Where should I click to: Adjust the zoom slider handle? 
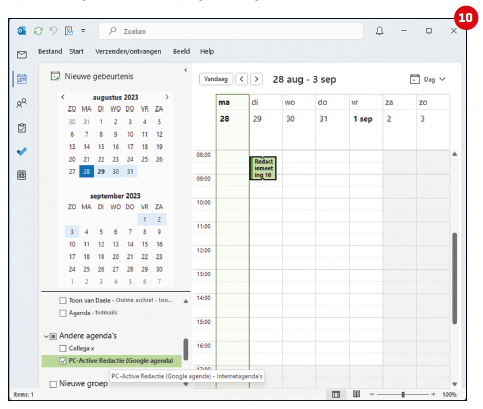pyautogui.click(x=403, y=395)
